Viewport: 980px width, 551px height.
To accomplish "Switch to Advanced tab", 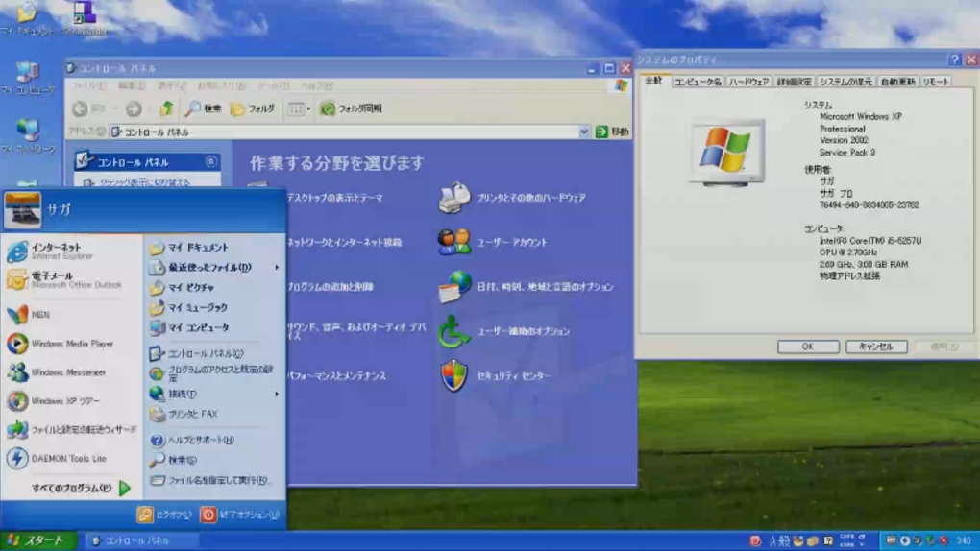I will [794, 82].
